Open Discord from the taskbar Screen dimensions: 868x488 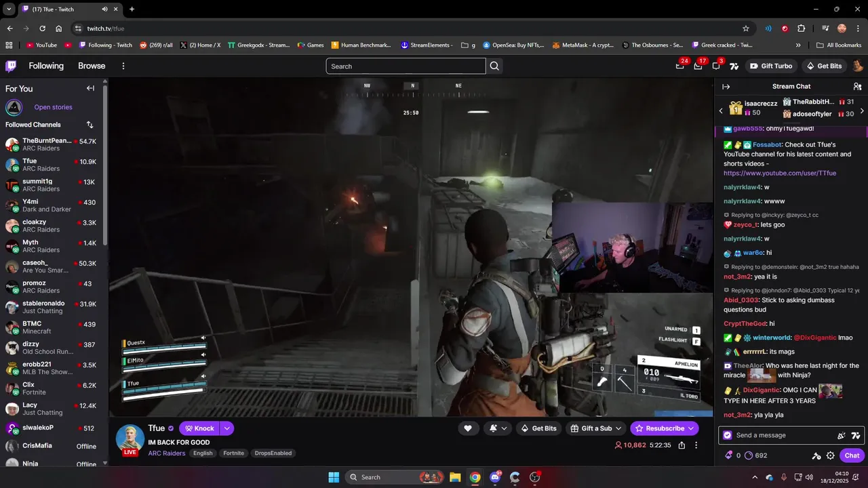click(x=495, y=477)
